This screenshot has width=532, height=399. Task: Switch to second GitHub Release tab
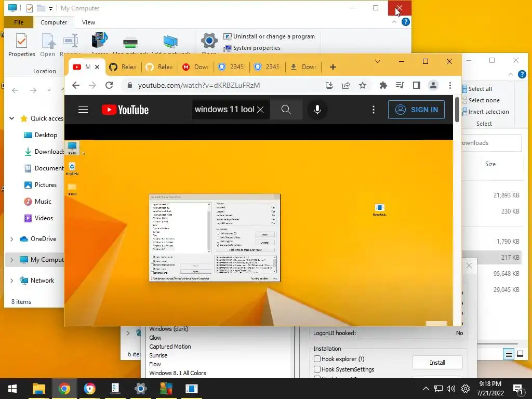pos(159,67)
